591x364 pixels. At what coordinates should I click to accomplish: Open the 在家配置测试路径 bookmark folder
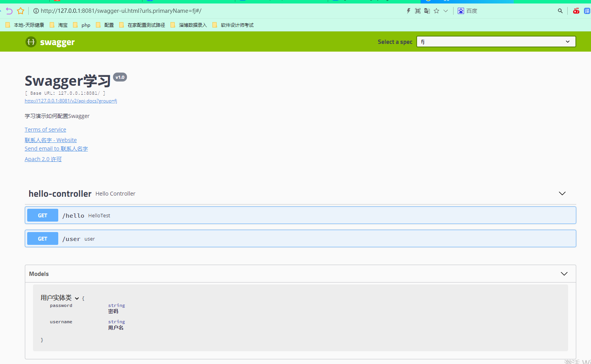142,25
